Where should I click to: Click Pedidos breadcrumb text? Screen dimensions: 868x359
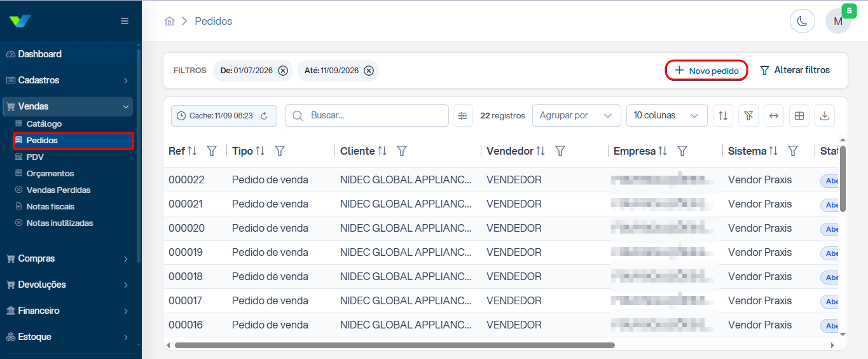(x=214, y=21)
